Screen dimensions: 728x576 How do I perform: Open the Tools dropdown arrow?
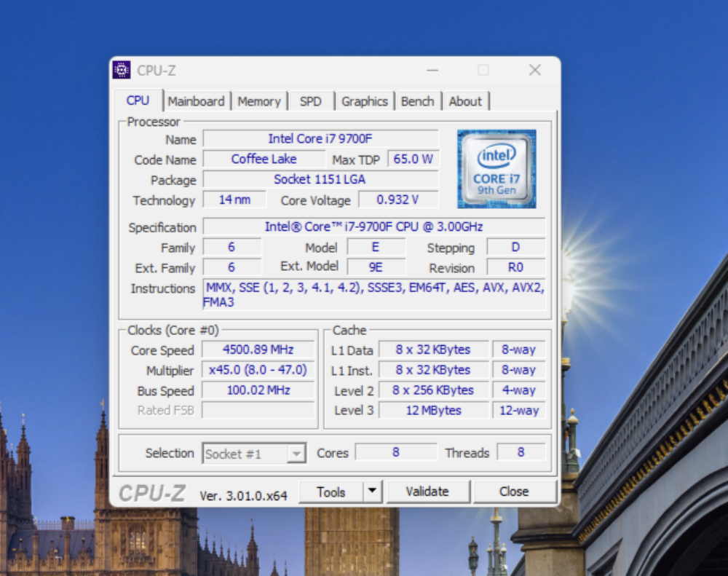pyautogui.click(x=372, y=491)
